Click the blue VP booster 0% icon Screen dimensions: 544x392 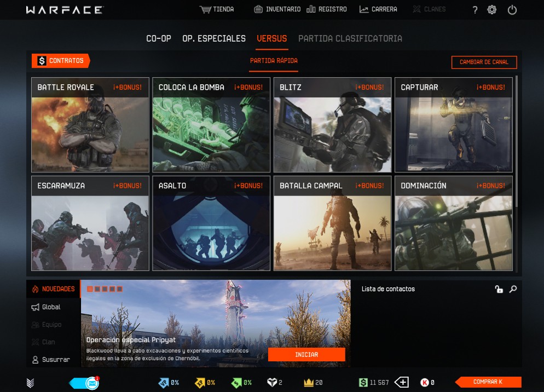(164, 383)
